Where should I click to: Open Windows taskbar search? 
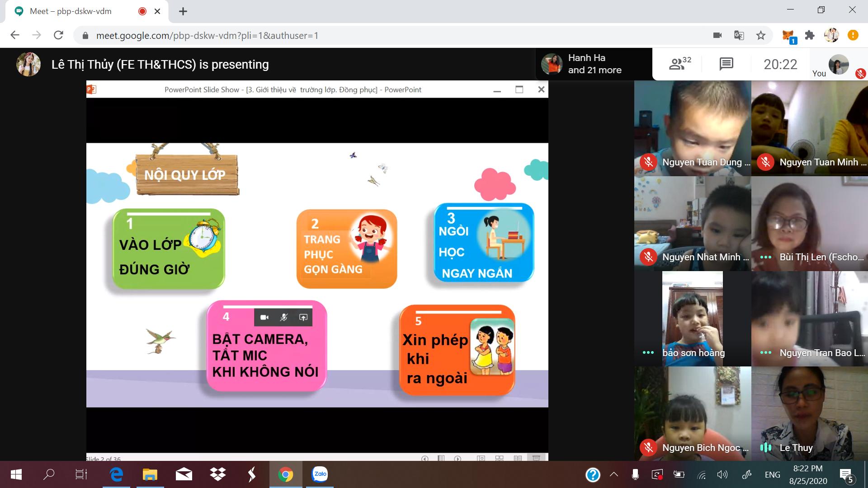[x=49, y=474]
